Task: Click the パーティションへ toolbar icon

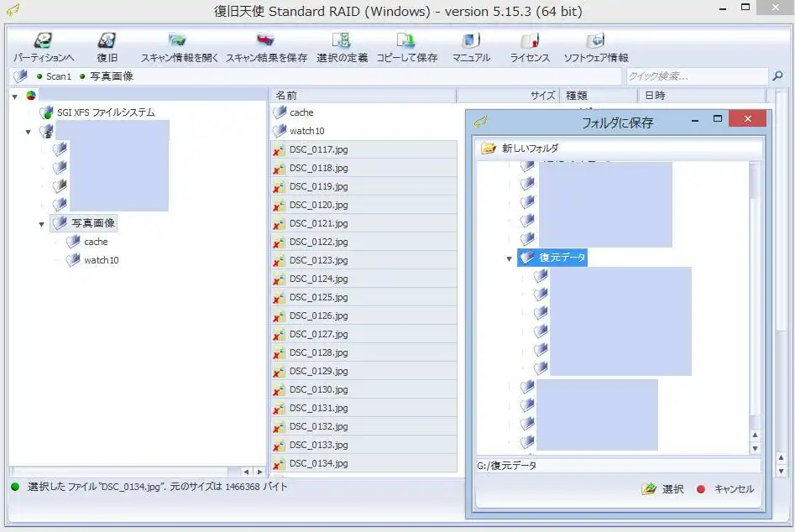Action: [x=44, y=42]
